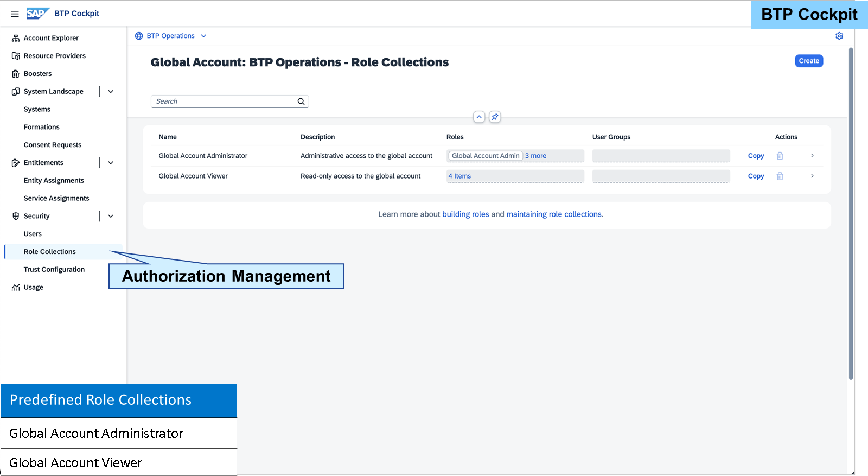Open the building roles link
This screenshot has width=868, height=476.
coord(465,214)
